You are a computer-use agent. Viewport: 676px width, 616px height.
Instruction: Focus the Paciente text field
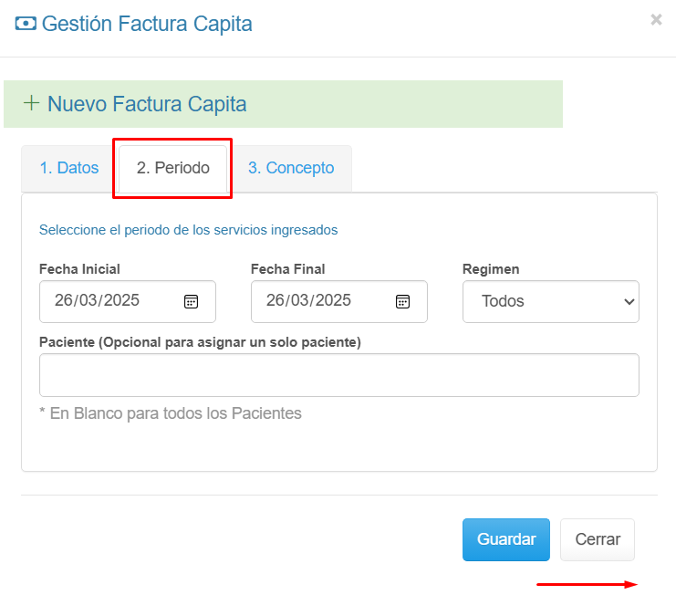click(x=338, y=375)
